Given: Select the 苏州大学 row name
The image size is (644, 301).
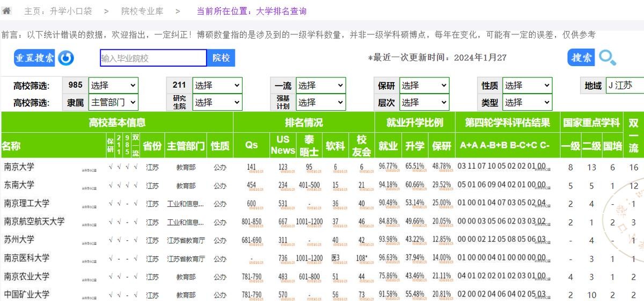Looking at the screenshot, I should click(x=19, y=240).
